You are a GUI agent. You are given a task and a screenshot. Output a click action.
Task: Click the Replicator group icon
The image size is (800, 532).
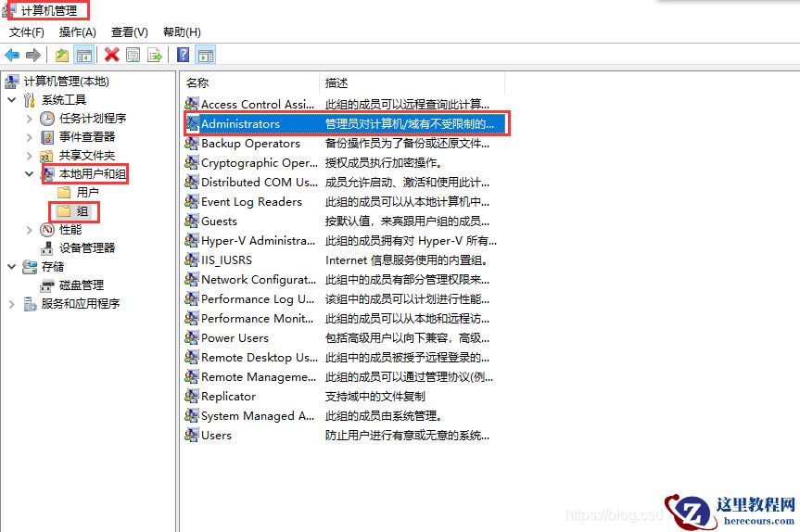click(x=192, y=396)
